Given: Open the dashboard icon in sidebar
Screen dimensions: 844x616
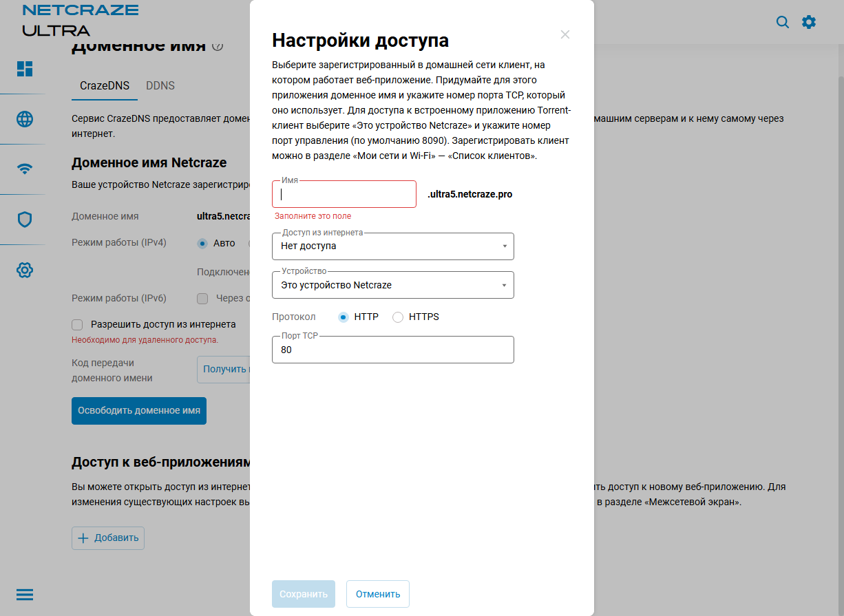Looking at the screenshot, I should 25,69.
